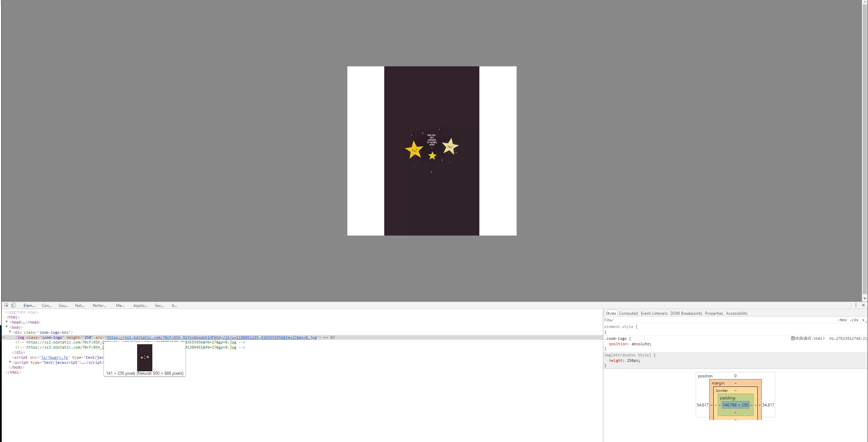This screenshot has height=442, width=868.
Task: Toggle the device toolbar icon
Action: click(13, 305)
